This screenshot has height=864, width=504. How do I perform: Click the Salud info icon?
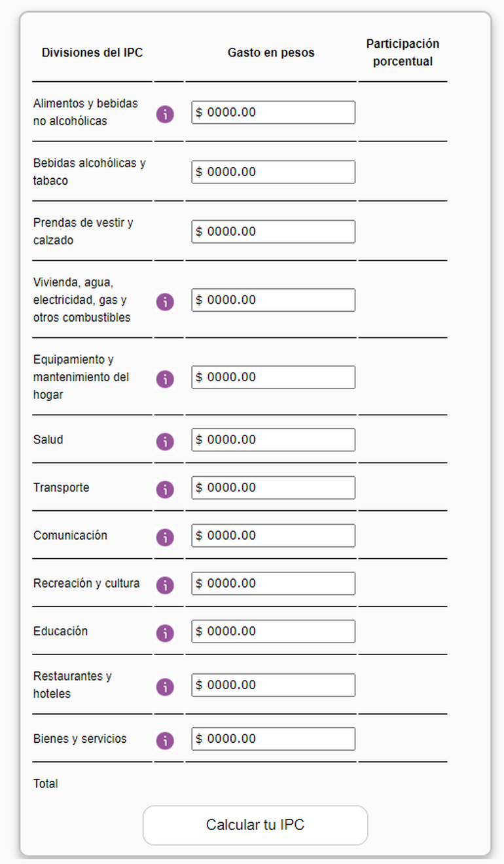[x=165, y=441]
